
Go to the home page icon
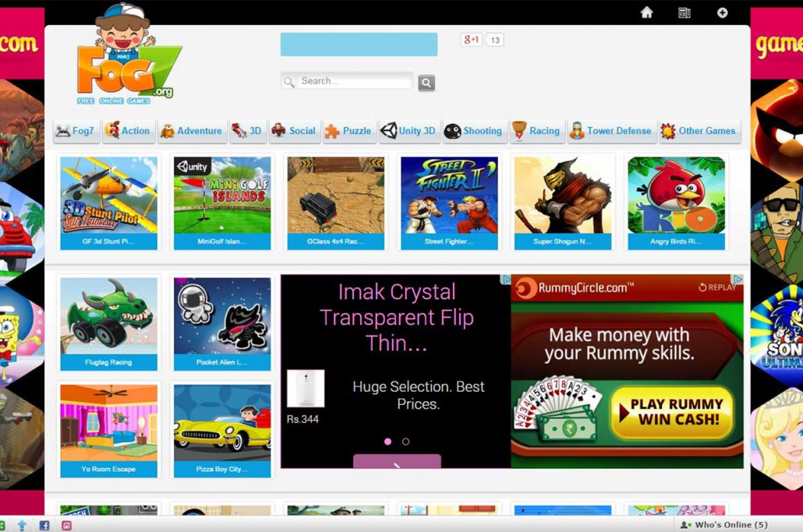[x=647, y=12]
